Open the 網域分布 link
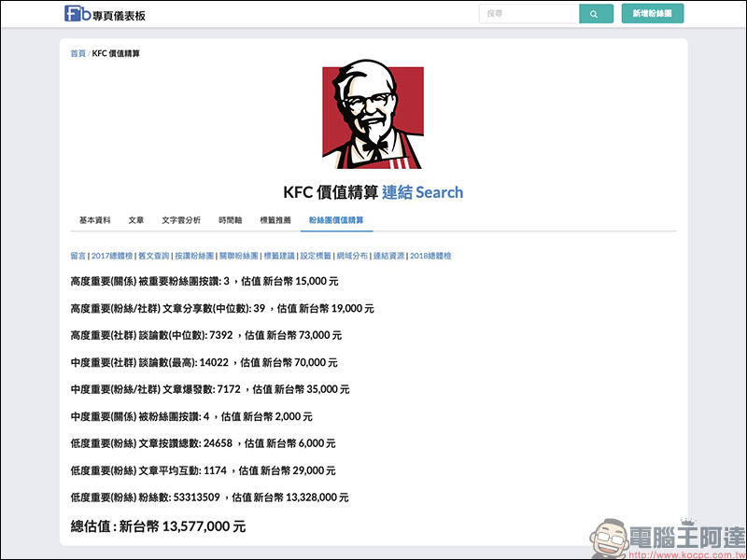Image resolution: width=747 pixels, height=560 pixels. pos(352,256)
